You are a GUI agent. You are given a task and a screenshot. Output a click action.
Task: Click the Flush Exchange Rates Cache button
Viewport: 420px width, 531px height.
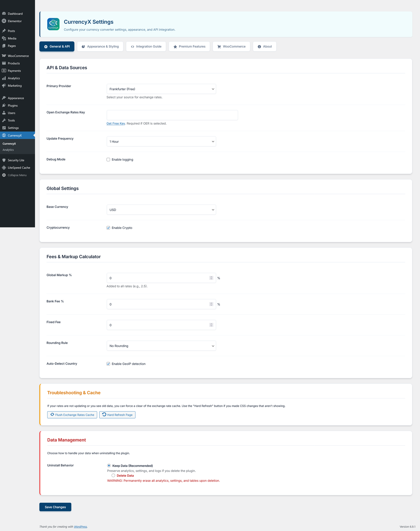pos(72,415)
